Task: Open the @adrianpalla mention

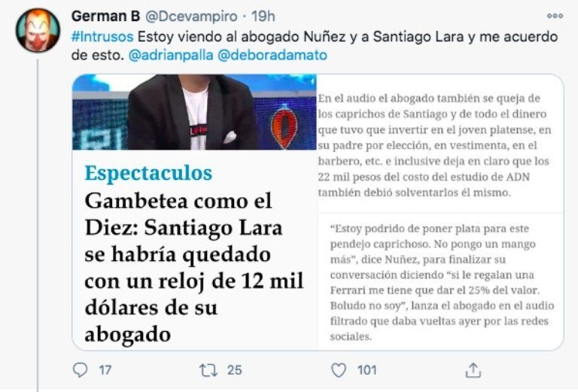Action: [171, 55]
